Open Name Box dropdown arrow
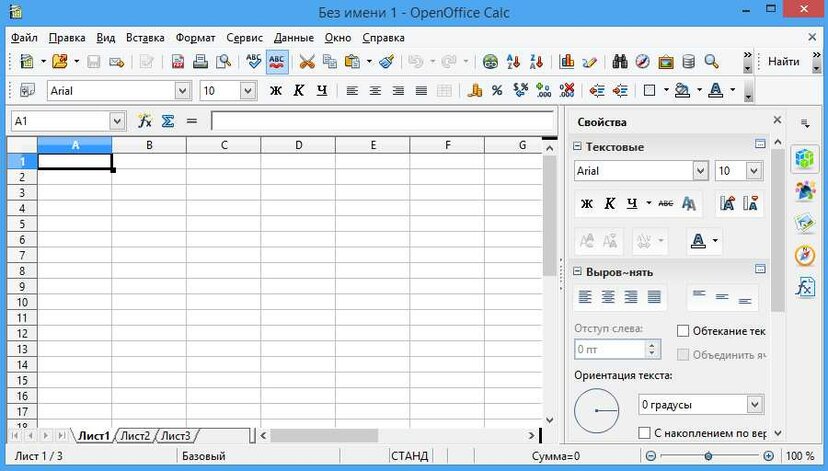828x471 pixels. [x=117, y=121]
